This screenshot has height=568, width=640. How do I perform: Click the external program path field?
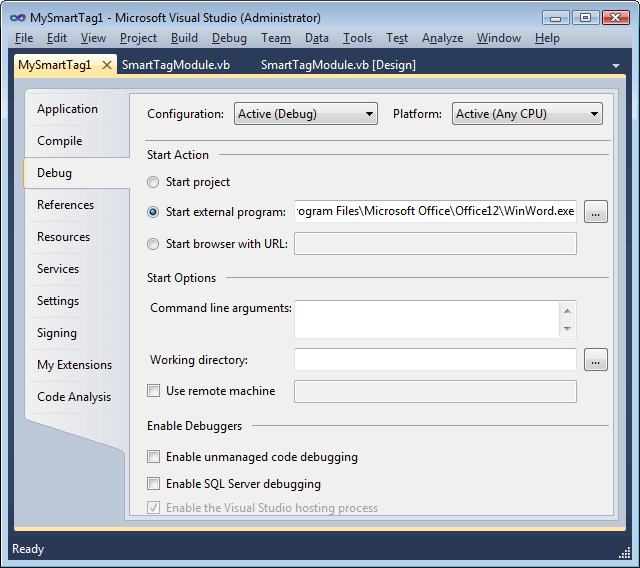coord(435,211)
